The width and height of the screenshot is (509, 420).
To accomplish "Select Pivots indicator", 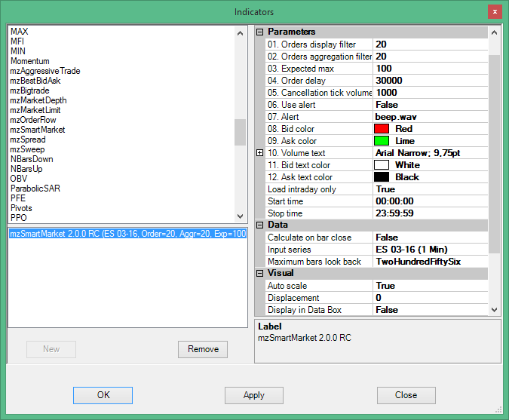I will click(x=21, y=208).
